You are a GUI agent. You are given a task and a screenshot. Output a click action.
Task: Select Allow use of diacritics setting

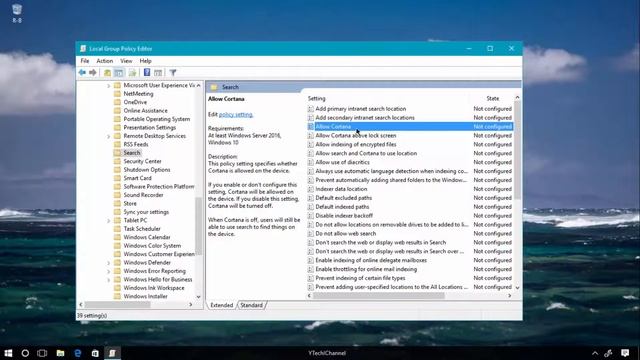coord(342,162)
